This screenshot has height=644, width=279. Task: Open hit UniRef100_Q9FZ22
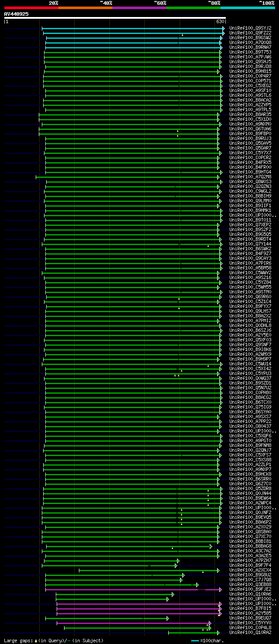pos(250,33)
